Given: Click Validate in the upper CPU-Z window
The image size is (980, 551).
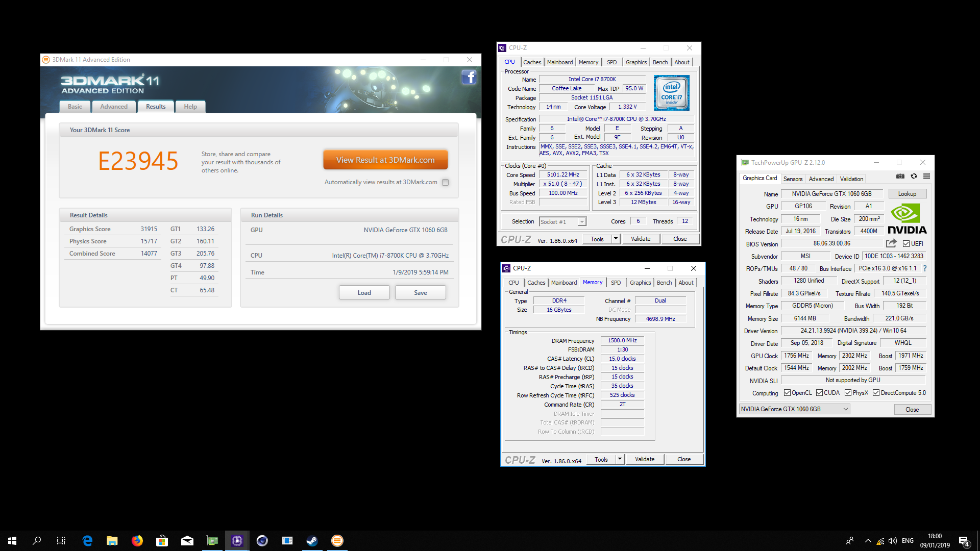Looking at the screenshot, I should [x=641, y=239].
